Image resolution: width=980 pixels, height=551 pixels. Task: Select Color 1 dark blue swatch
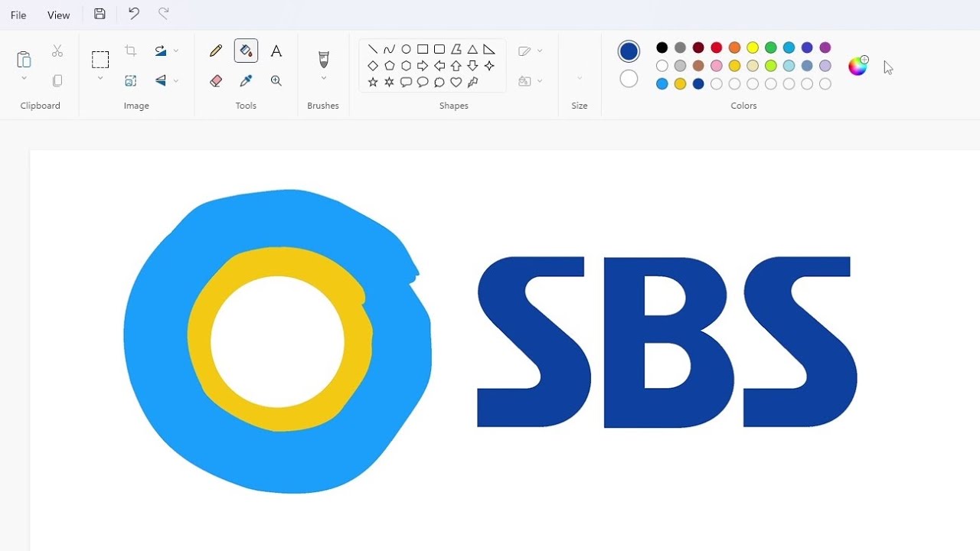pyautogui.click(x=629, y=51)
